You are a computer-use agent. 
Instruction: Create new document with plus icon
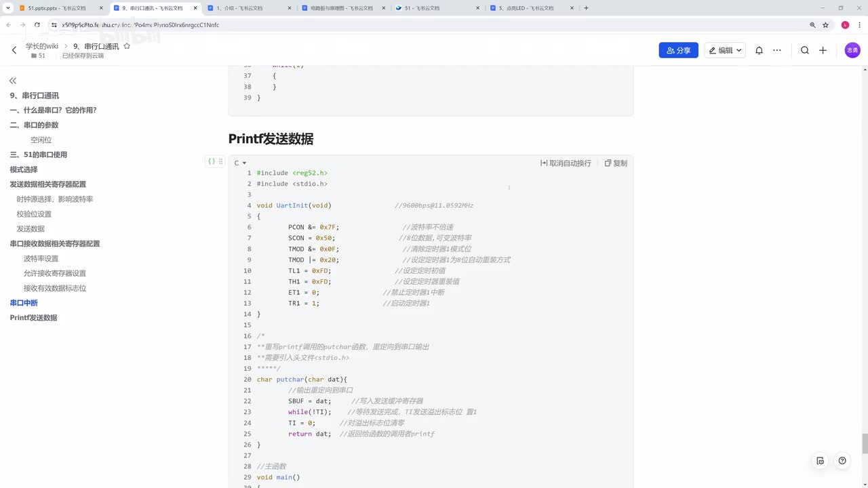(x=823, y=50)
